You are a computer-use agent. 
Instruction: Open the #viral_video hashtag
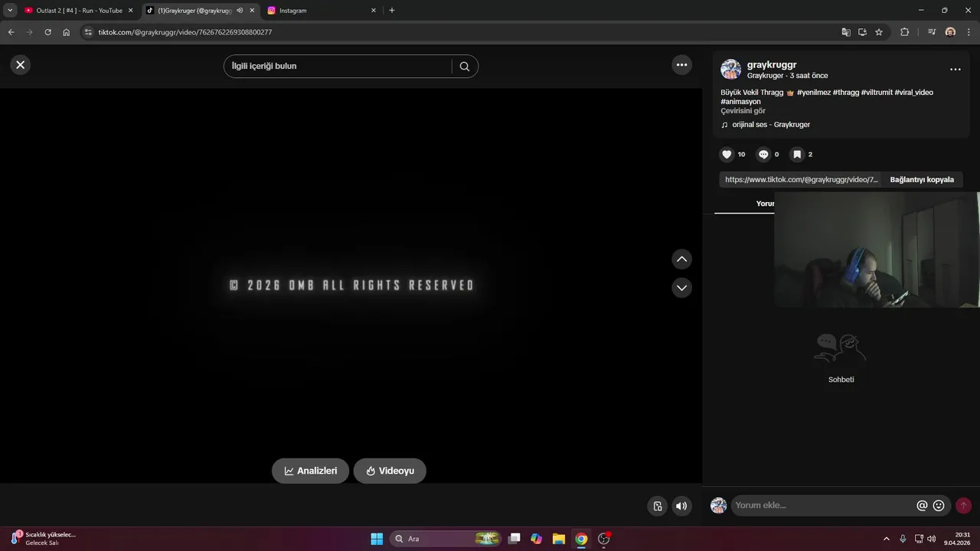tap(914, 93)
